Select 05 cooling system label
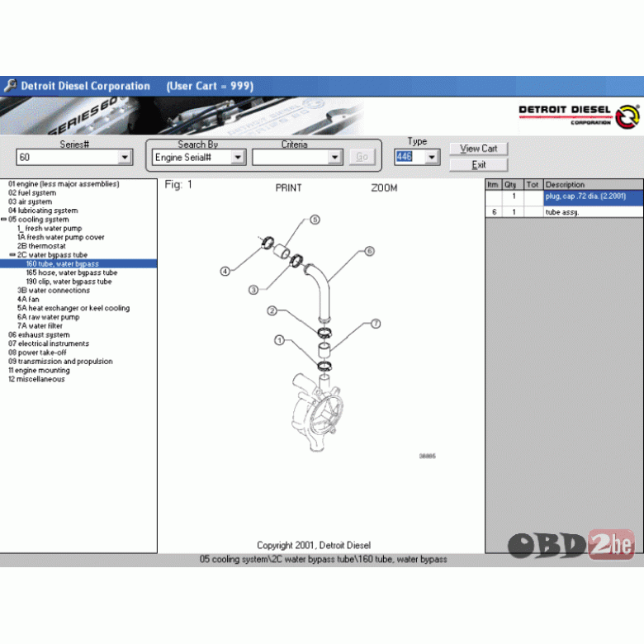Image resolution: width=644 pixels, height=644 pixels. coord(39,220)
